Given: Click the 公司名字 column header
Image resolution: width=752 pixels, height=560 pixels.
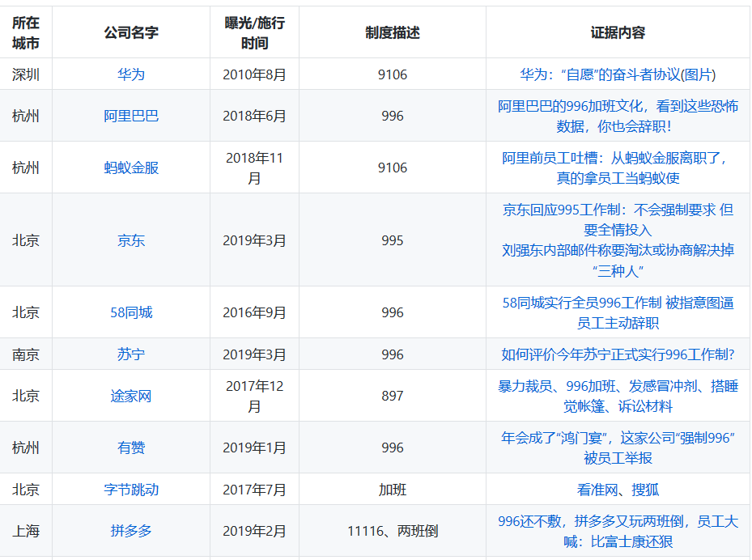Looking at the screenshot, I should click(x=130, y=32).
